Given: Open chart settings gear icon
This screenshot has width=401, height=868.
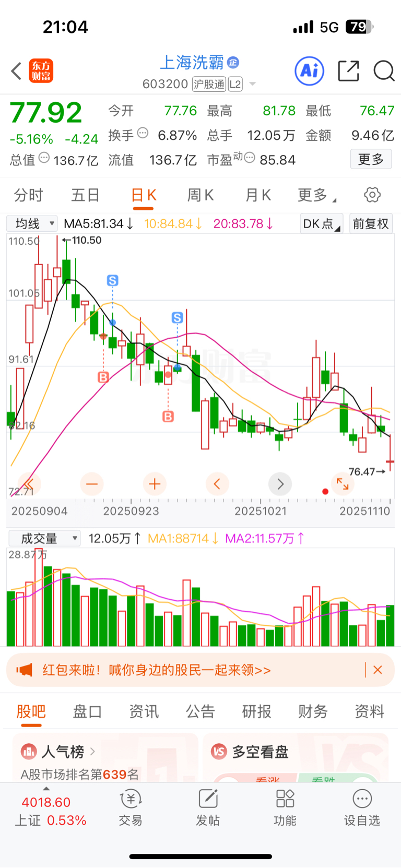Looking at the screenshot, I should pyautogui.click(x=372, y=195).
